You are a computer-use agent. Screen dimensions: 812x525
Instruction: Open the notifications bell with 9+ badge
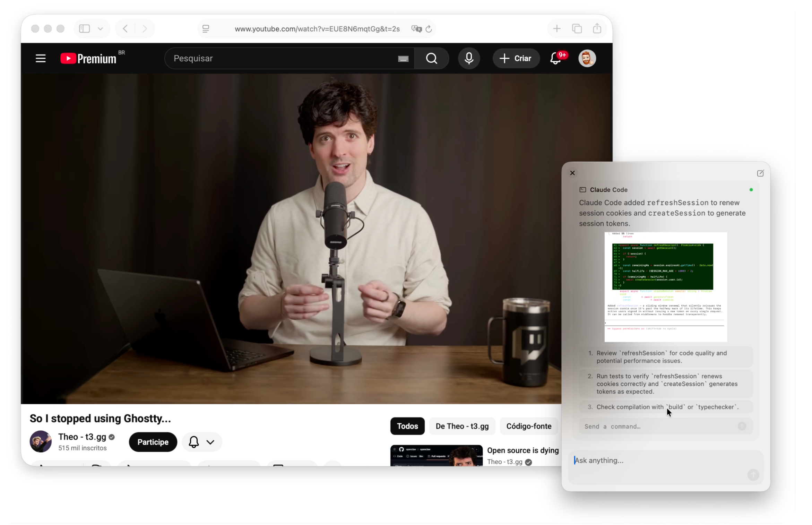click(556, 58)
